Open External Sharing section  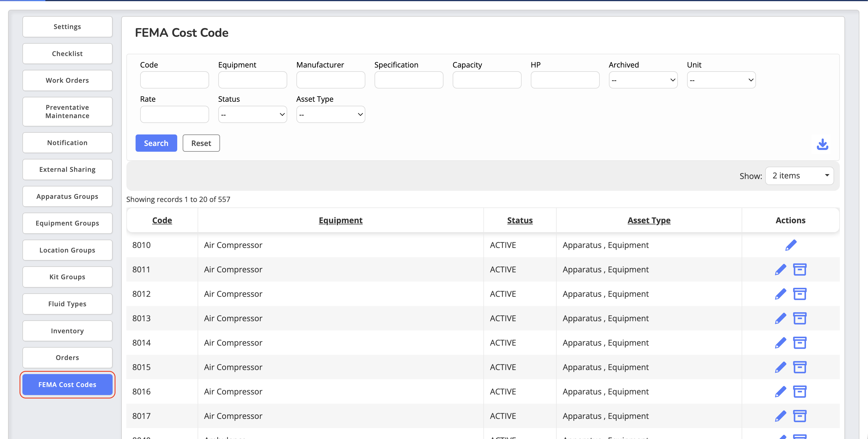pos(67,170)
